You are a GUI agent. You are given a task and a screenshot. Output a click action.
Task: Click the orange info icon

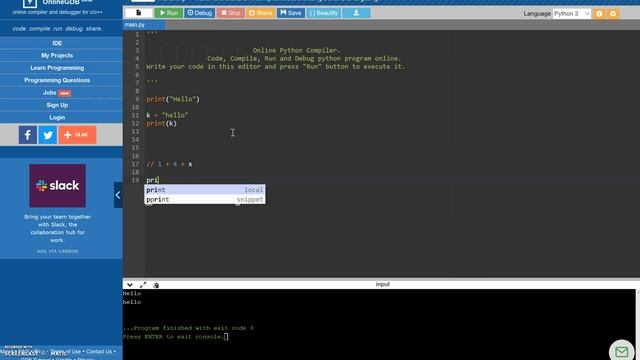pyautogui.click(x=599, y=13)
